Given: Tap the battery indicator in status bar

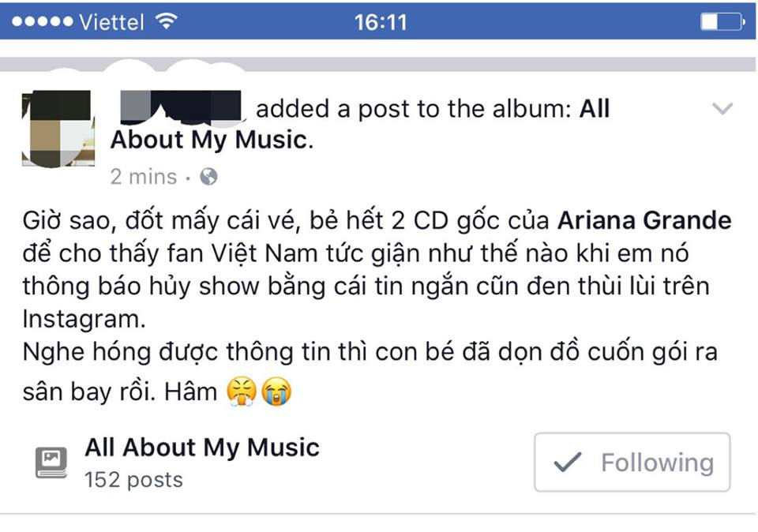Looking at the screenshot, I should (722, 22).
